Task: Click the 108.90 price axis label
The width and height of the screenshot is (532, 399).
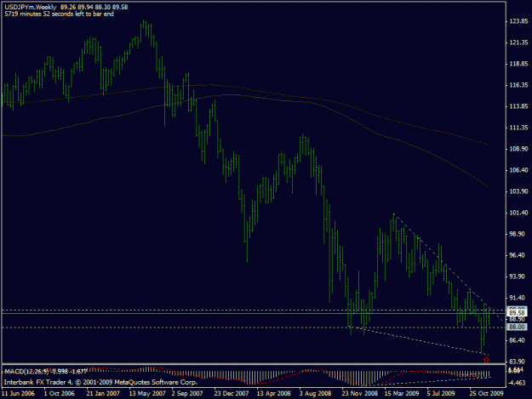Action: (x=518, y=149)
